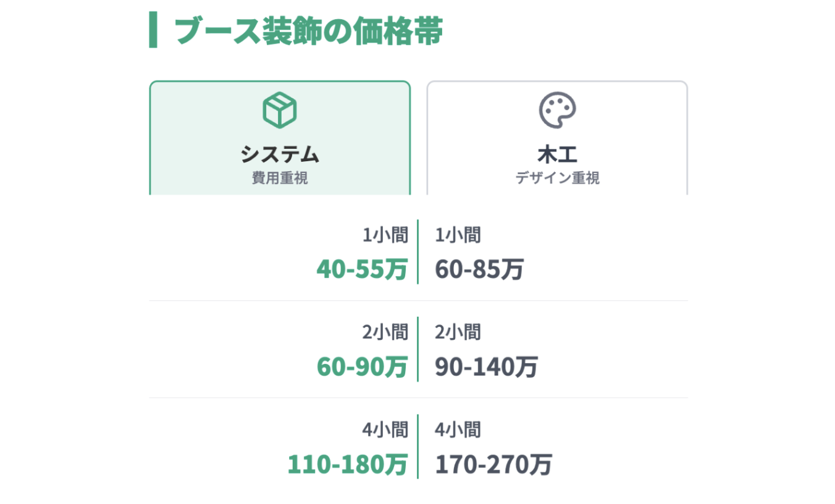Screen dimensions: 835x504
Task: Click the 90-140万 price value
Action: 486,367
